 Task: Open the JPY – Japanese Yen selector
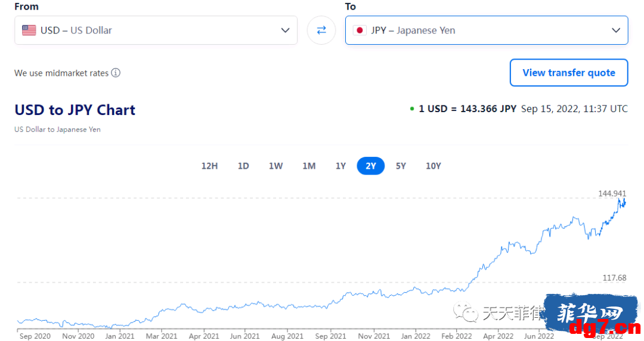487,30
